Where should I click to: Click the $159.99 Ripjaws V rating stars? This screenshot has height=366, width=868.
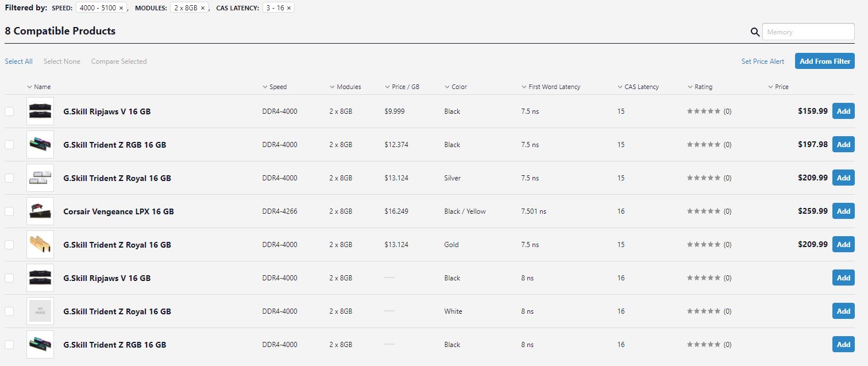click(704, 111)
